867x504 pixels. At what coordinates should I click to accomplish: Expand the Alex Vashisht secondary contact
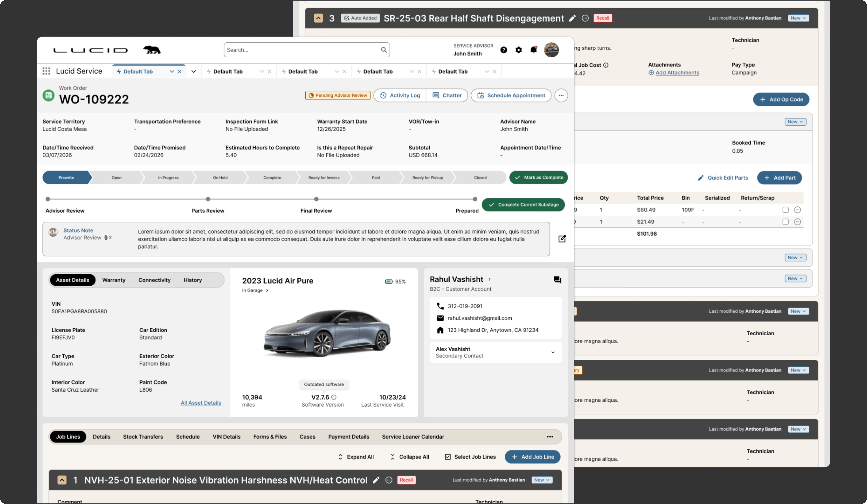[553, 352]
